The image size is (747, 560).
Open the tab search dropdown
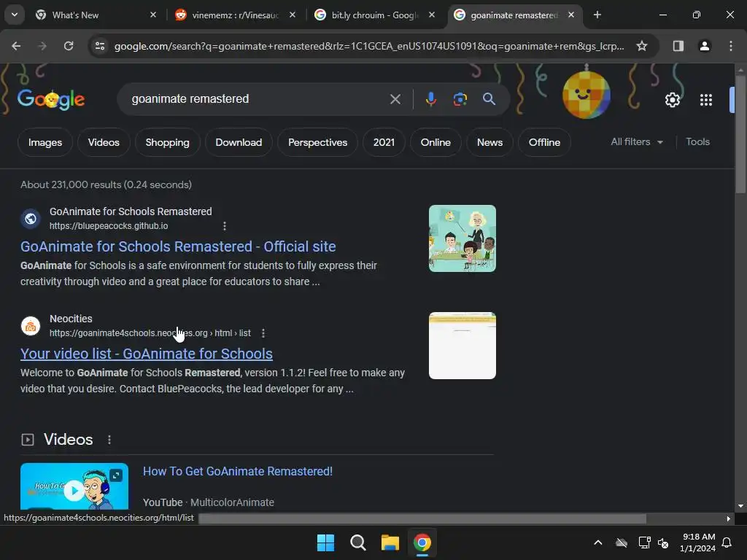[15, 15]
